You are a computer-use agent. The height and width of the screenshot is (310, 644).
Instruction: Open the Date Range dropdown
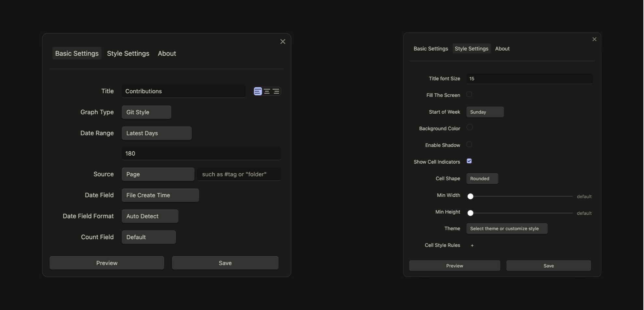(156, 133)
